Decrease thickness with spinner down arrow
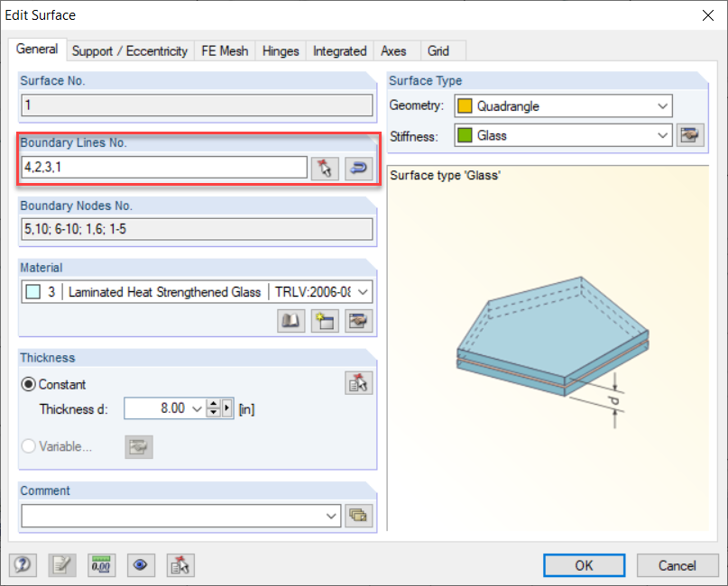The width and height of the screenshot is (728, 586). 213,413
